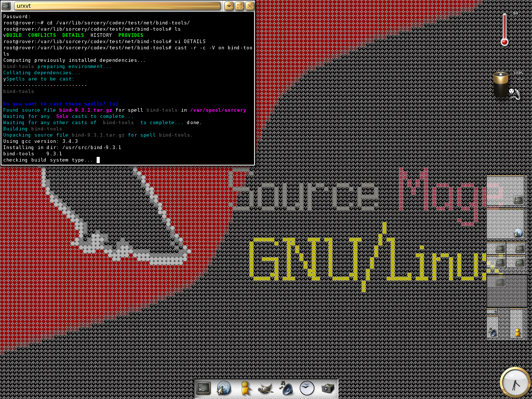Image resolution: width=532 pixels, height=399 pixels.
Task: Select the messenger window in the pager
Action: point(516,324)
